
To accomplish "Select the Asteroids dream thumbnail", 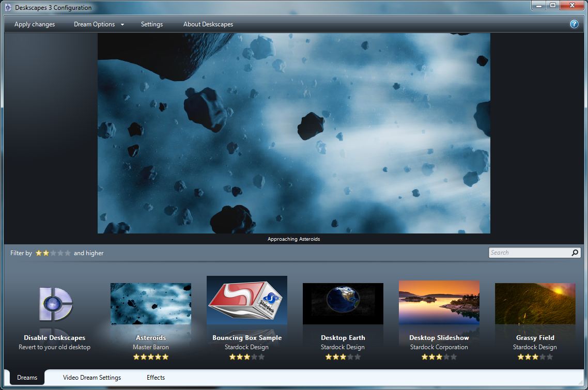I will (x=151, y=304).
